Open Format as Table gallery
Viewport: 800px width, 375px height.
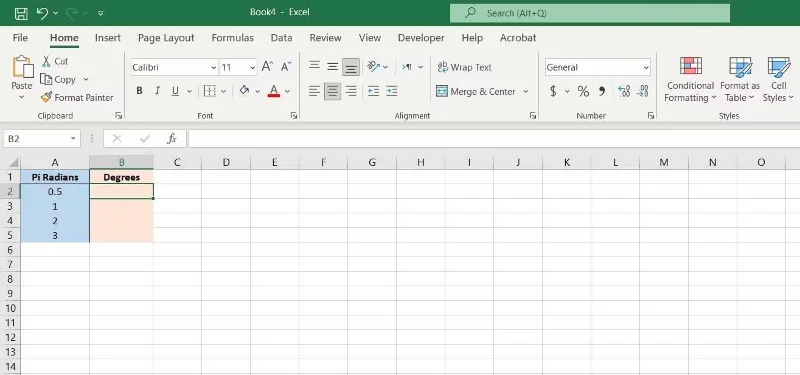(x=740, y=80)
